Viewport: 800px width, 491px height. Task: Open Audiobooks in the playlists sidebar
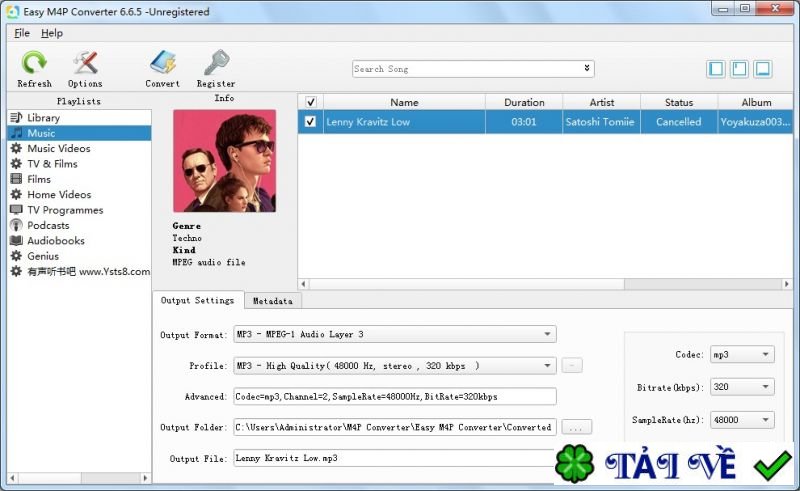pyautogui.click(x=55, y=241)
